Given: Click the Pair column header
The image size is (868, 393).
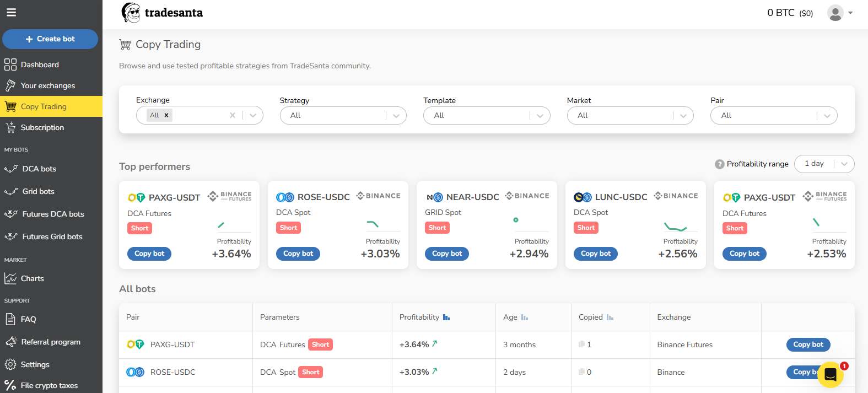Looking at the screenshot, I should pyautogui.click(x=133, y=317).
